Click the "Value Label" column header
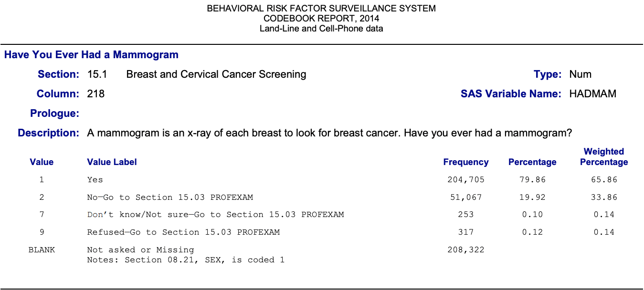 click(x=112, y=162)
